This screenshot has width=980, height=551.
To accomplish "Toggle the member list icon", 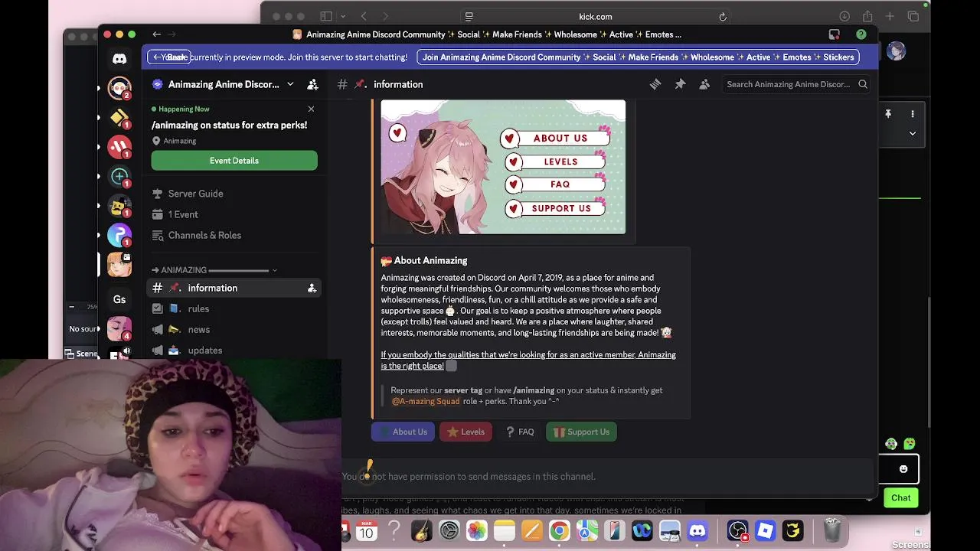I will pyautogui.click(x=704, y=84).
